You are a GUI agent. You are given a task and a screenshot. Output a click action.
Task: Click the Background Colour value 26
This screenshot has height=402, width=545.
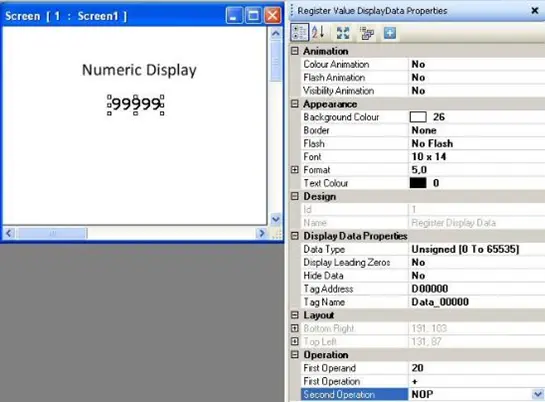point(439,117)
